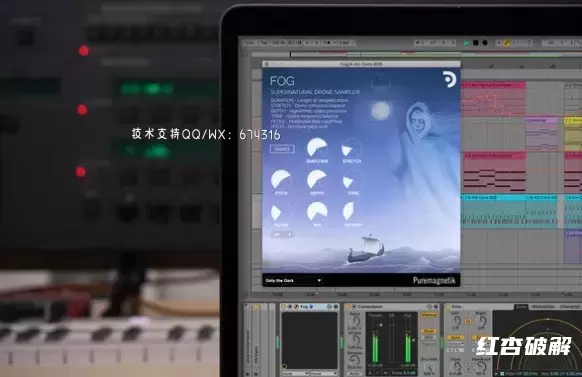Viewport: 582px width, 377px height.
Task: Switch to the Echo tab in Echo device
Action: tap(521, 306)
